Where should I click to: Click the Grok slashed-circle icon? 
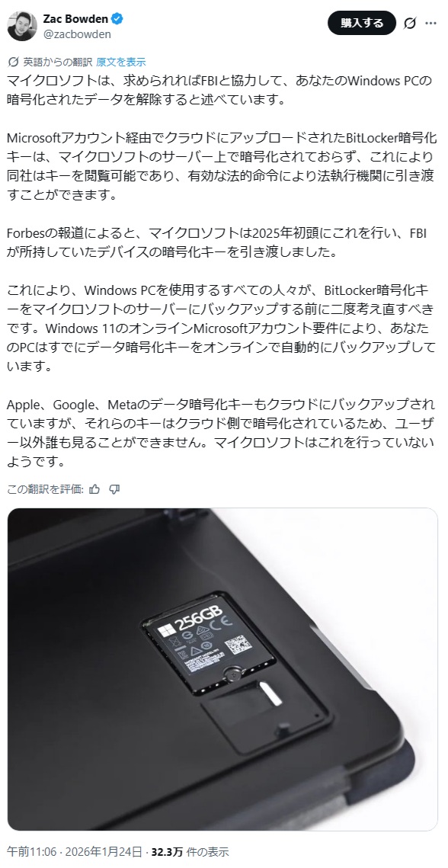(x=410, y=24)
